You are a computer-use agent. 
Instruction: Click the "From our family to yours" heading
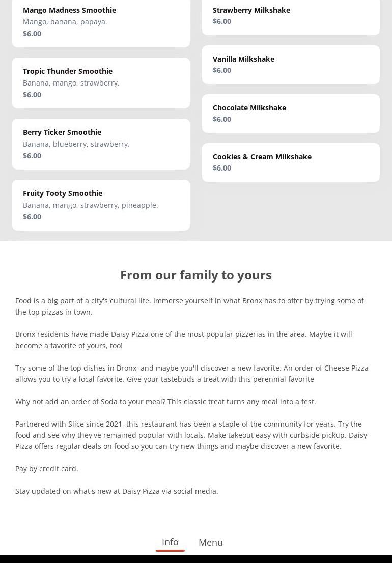[x=196, y=275]
